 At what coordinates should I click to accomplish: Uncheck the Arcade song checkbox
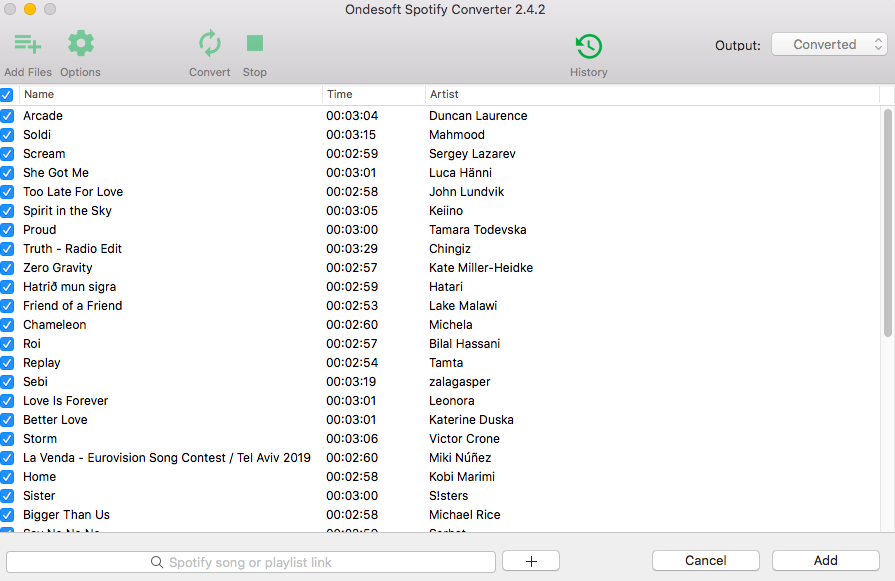click(7, 116)
